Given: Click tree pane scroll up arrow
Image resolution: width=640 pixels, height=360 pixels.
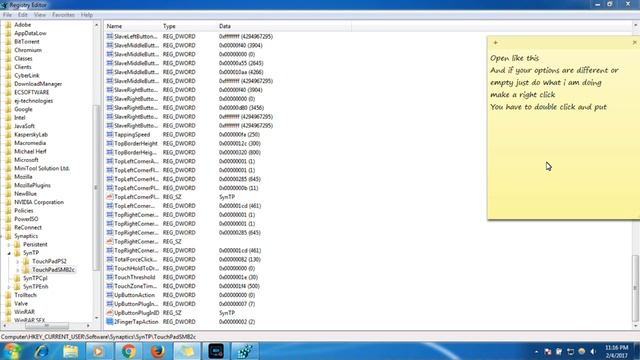Looking at the screenshot, I should coord(97,25).
